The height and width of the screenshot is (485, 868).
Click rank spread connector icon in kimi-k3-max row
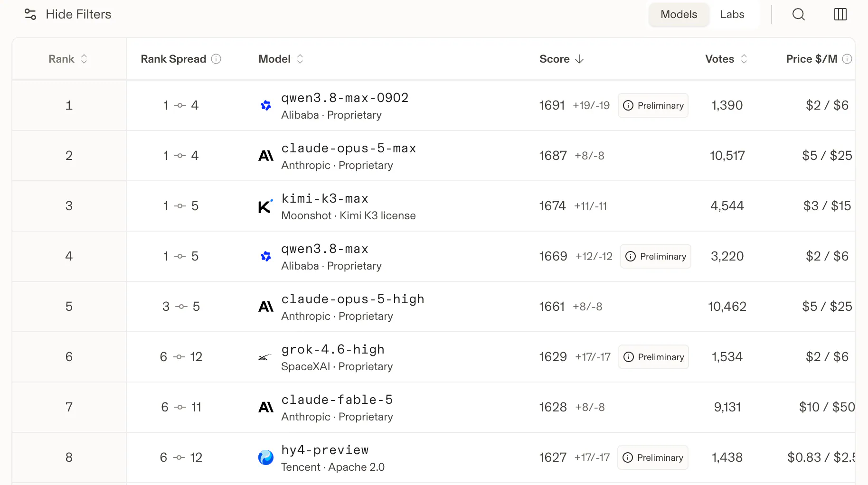[x=180, y=206]
